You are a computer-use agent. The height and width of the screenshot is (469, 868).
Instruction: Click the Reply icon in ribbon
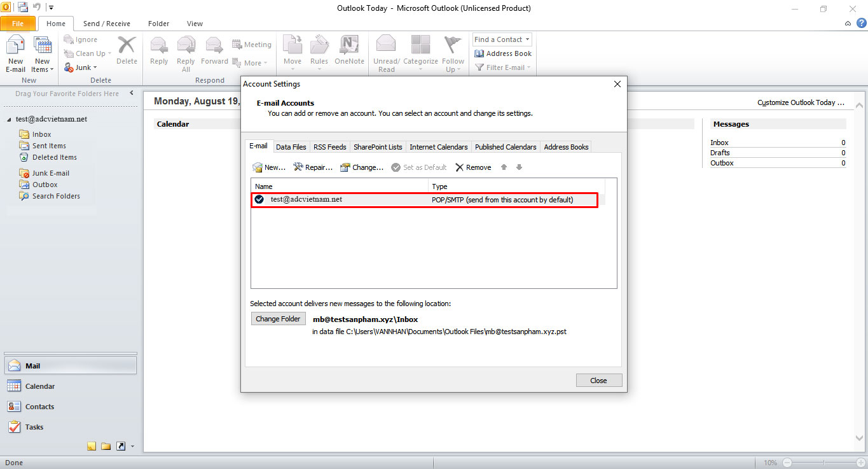pyautogui.click(x=159, y=51)
